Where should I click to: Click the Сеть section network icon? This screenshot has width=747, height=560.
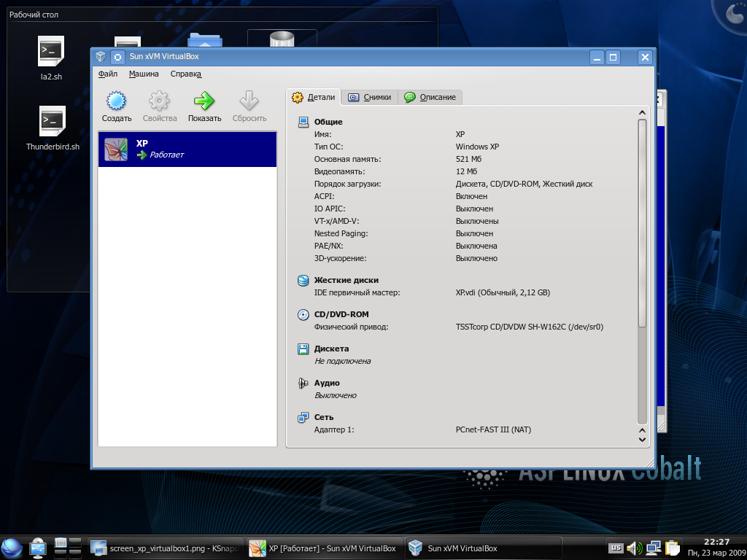tap(303, 417)
